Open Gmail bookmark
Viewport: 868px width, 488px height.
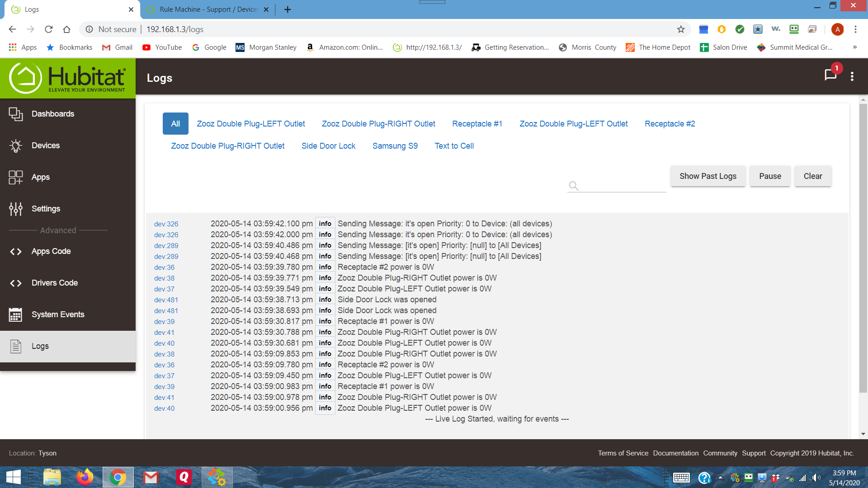117,47
